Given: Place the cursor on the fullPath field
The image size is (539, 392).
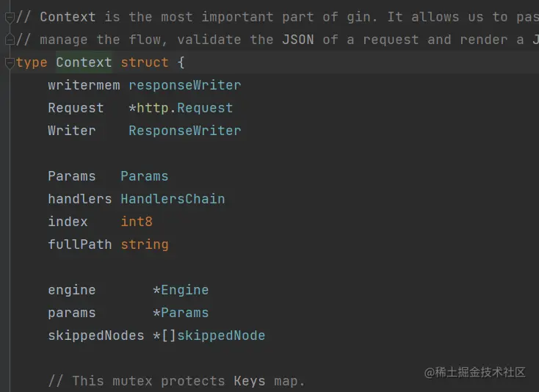Looking at the screenshot, I should [x=79, y=244].
